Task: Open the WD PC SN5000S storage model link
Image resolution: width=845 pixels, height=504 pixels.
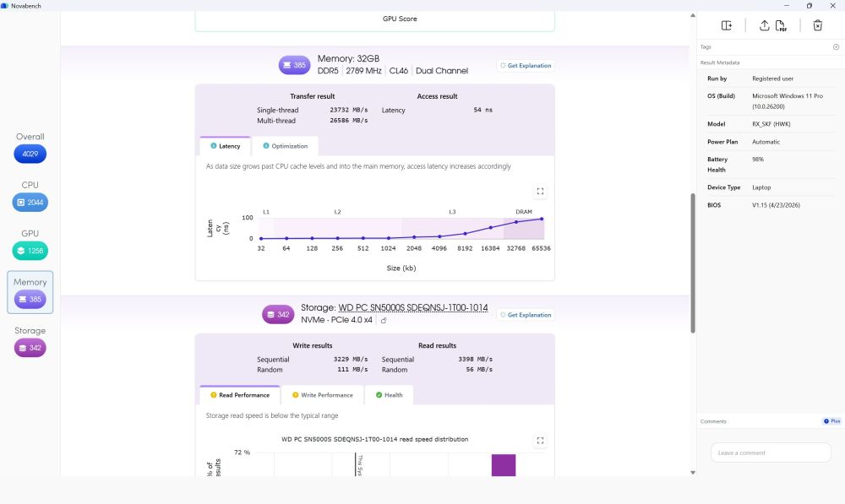Action: coord(413,307)
